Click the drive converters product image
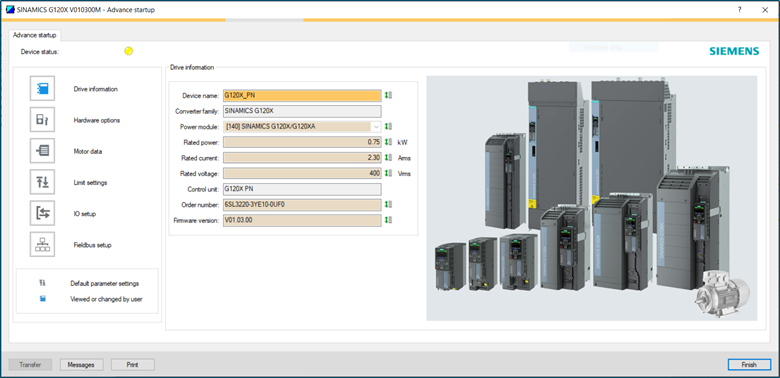The width and height of the screenshot is (780, 378). point(592,198)
